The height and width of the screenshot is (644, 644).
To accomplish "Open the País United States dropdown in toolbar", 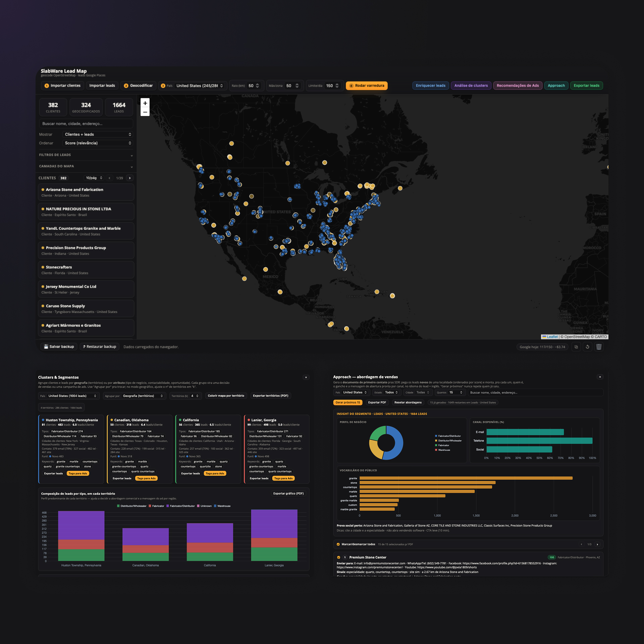I will click(200, 86).
